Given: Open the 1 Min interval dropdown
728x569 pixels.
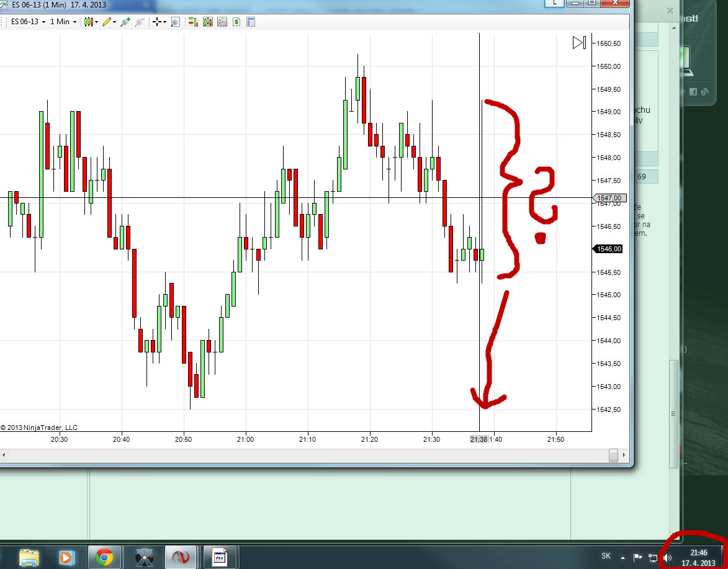Looking at the screenshot, I should click(x=63, y=22).
